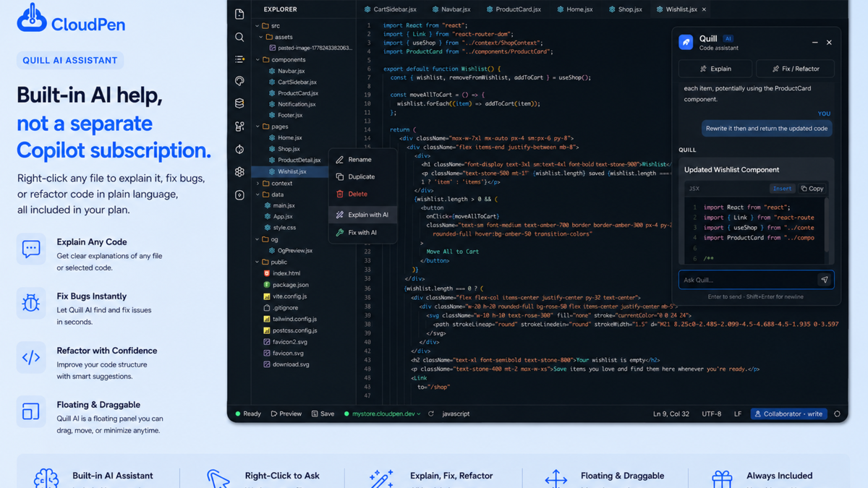This screenshot has height=488, width=868.
Task: Select the list-with-star icon in activity bar
Action: [x=239, y=59]
